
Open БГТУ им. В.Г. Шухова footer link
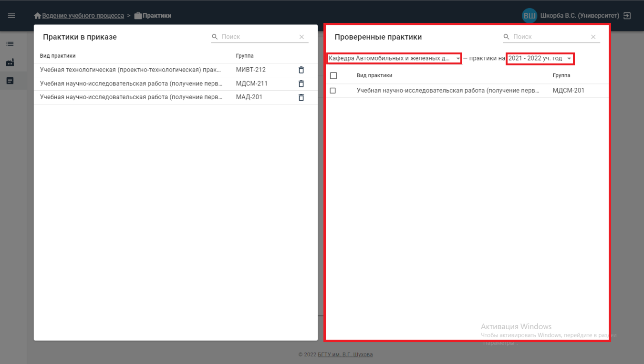(x=345, y=354)
